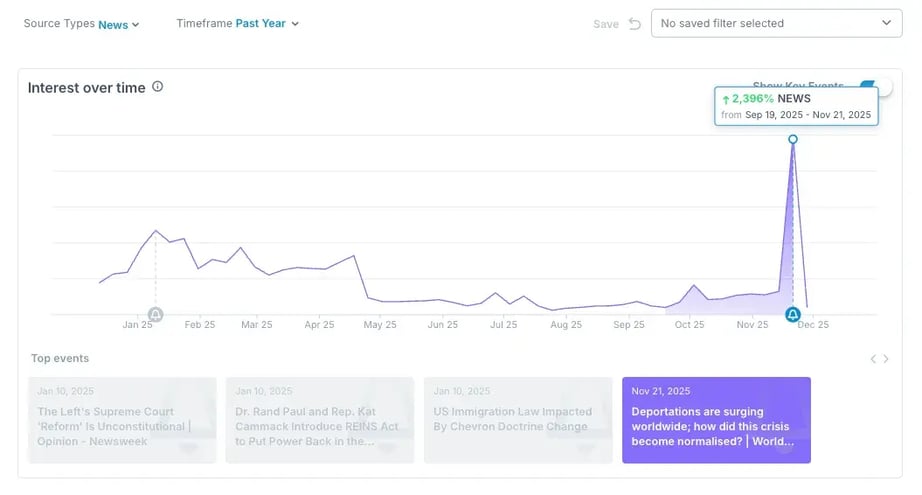922x495 pixels.
Task: Click the info icon beside Interest over time
Action: tap(158, 87)
